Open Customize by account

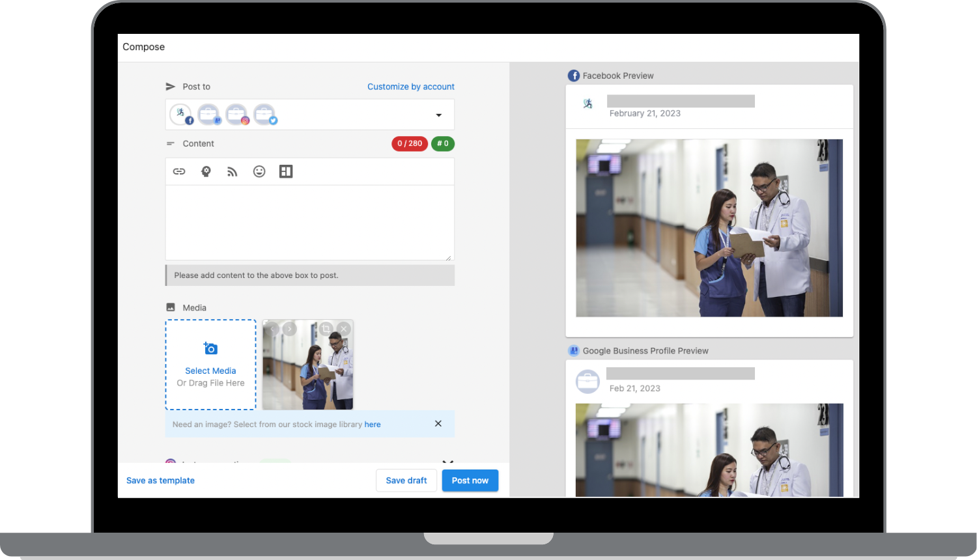tap(410, 87)
